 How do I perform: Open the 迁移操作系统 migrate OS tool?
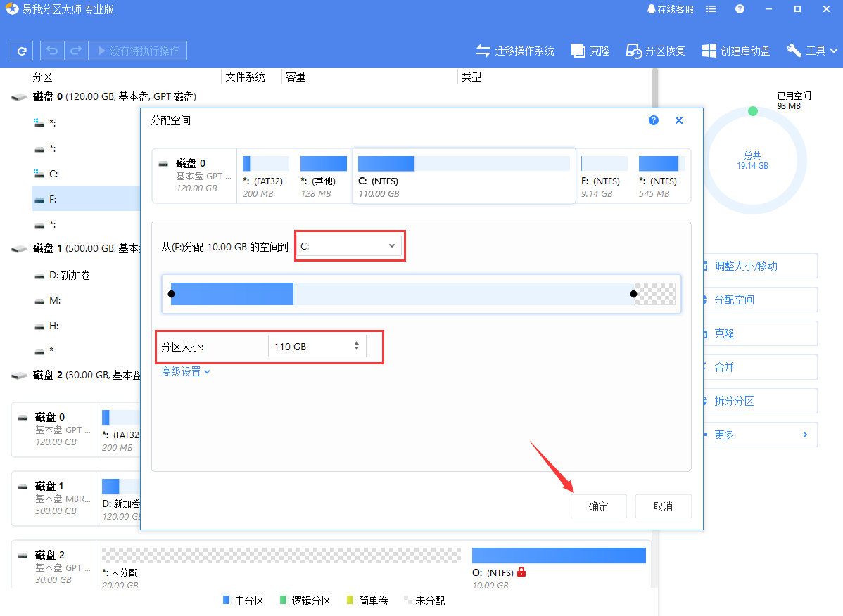pyautogui.click(x=515, y=51)
